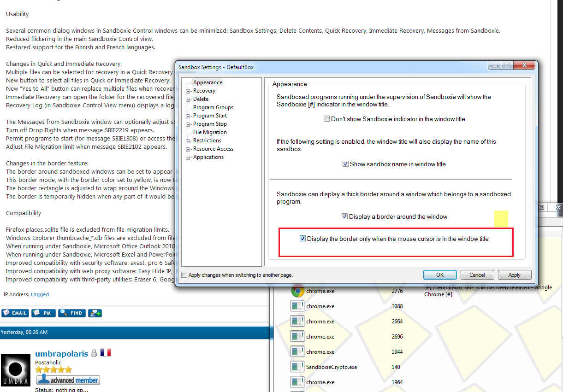The image size is (563, 392).
Task: Click the SandboxieCrypto.exe process name
Action: (331, 367)
